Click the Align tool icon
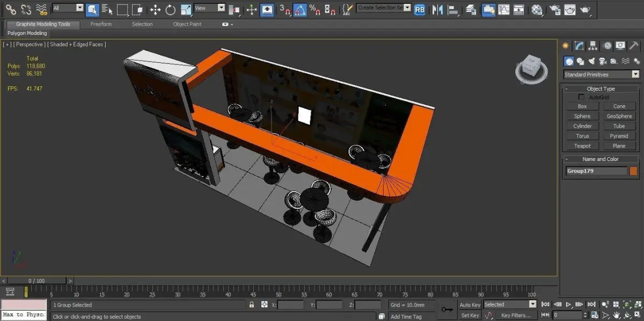The image size is (644, 321). tap(453, 9)
